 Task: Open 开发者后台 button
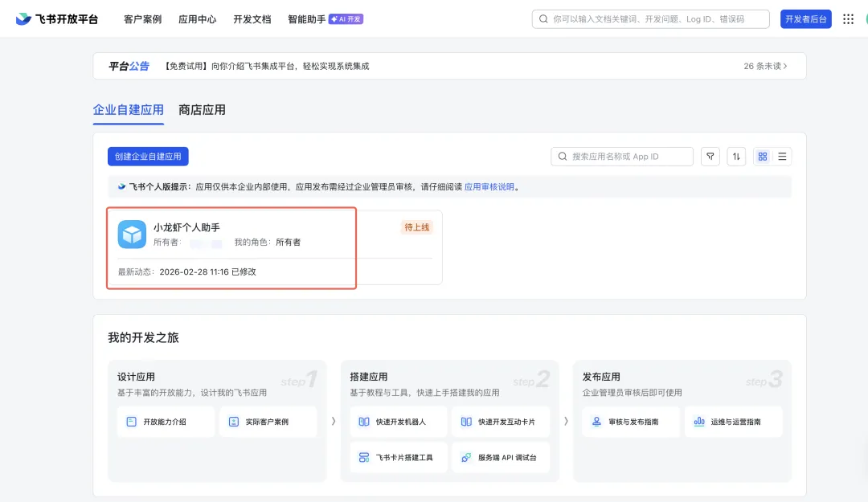coord(805,18)
